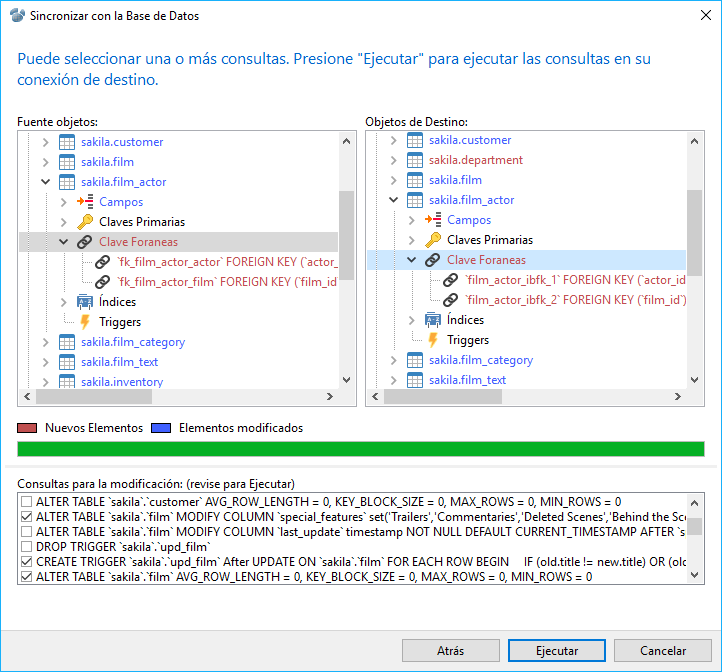
Task: Click the Triggers lightning icon in source tree
Action: point(85,322)
